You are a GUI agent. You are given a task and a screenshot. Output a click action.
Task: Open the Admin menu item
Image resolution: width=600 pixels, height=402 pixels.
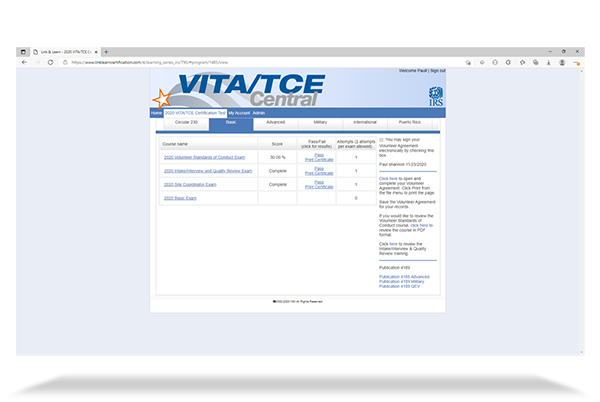click(x=259, y=113)
